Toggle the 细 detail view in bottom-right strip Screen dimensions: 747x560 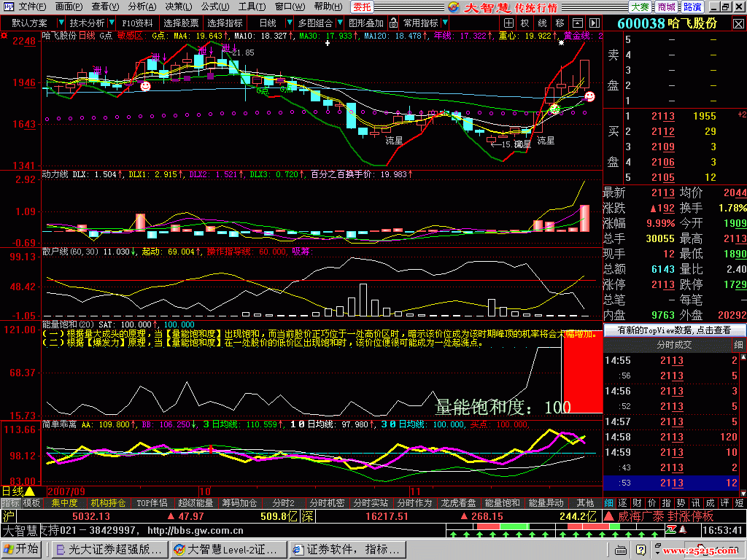click(608, 503)
